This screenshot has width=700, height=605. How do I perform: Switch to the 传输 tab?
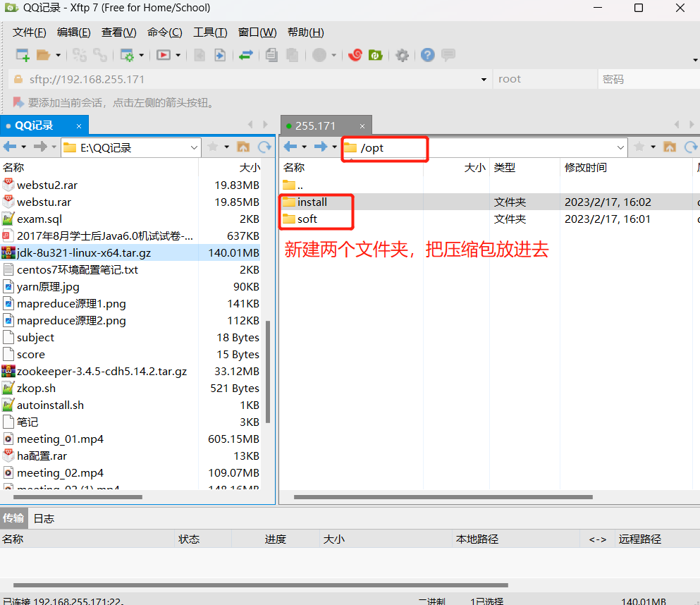13,518
